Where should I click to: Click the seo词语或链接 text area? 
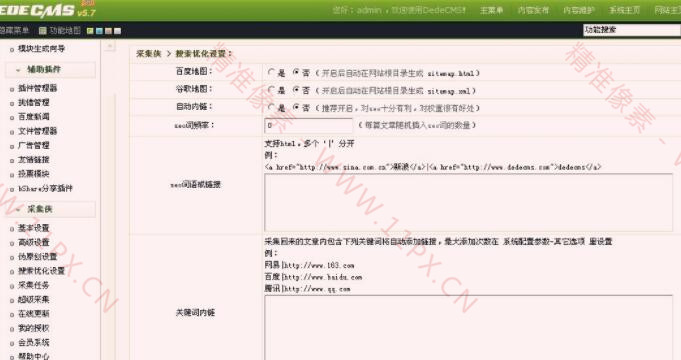pyautogui.click(x=468, y=202)
